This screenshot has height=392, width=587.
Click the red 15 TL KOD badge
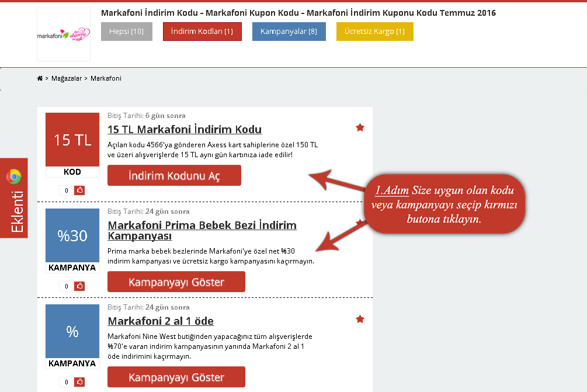72,144
